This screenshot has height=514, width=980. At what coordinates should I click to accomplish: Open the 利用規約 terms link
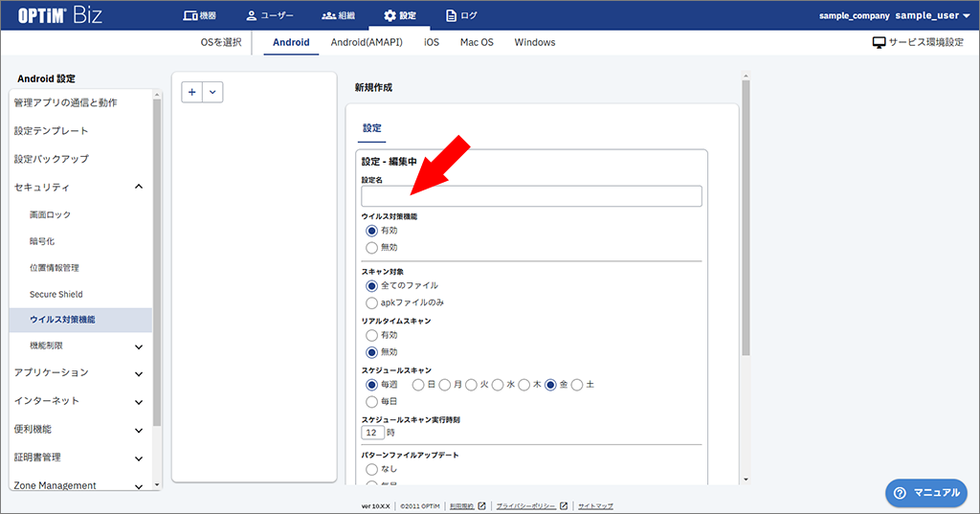[x=462, y=506]
